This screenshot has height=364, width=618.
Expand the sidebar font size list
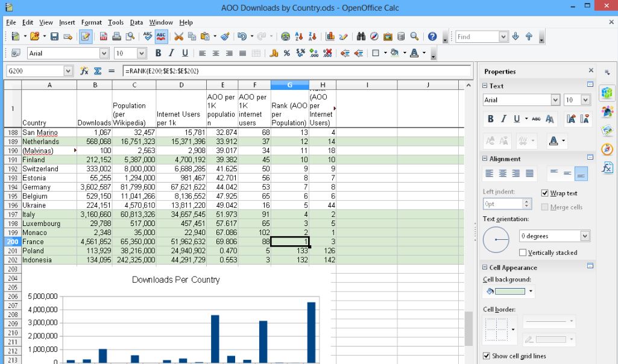coord(585,100)
